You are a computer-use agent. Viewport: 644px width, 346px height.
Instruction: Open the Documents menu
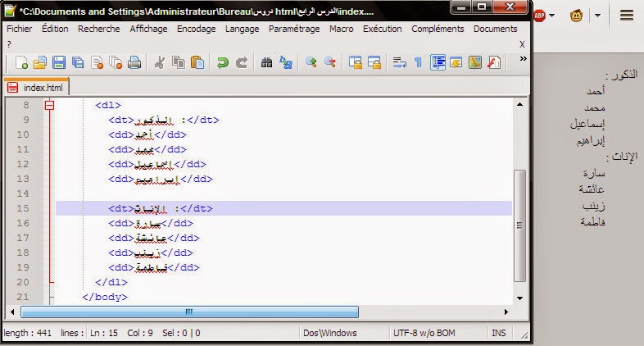click(x=496, y=29)
